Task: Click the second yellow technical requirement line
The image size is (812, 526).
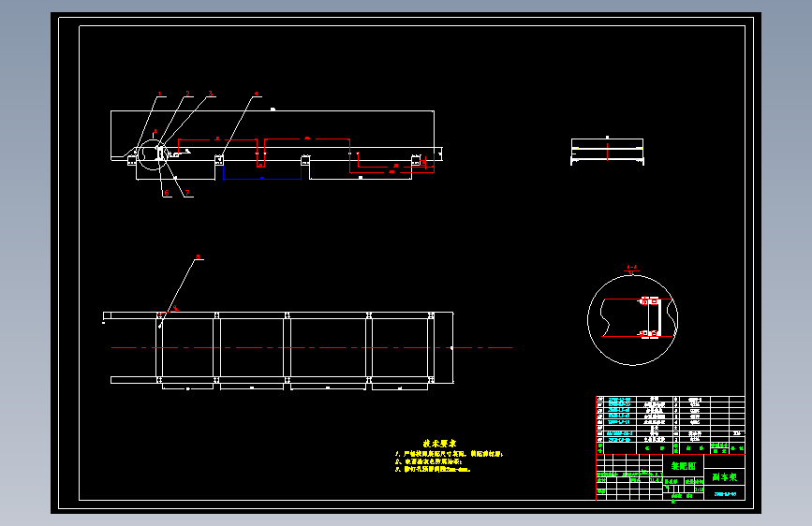Action: pos(428,461)
